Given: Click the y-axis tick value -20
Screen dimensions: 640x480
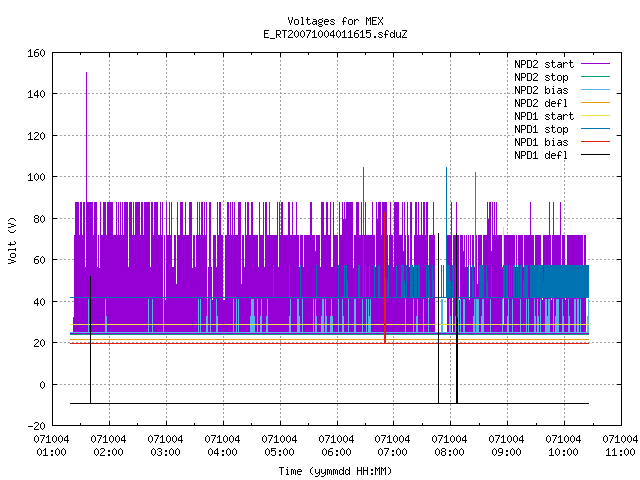Looking at the screenshot, I should pos(36,426).
